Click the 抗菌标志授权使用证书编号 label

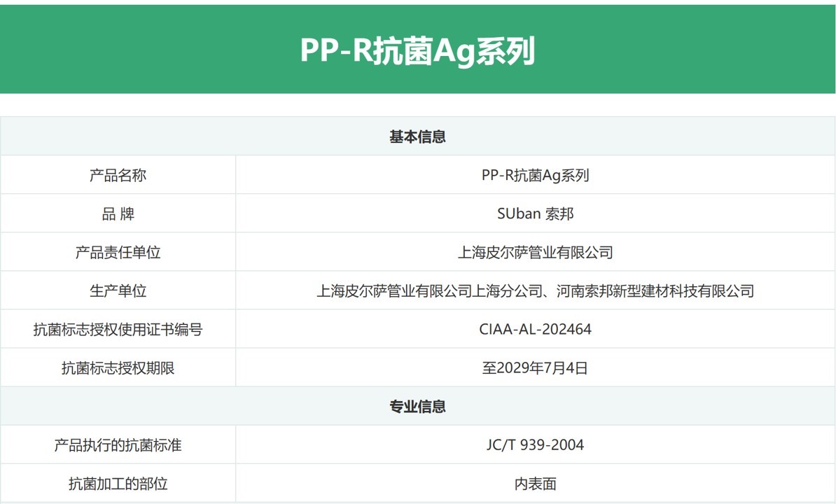118,329
